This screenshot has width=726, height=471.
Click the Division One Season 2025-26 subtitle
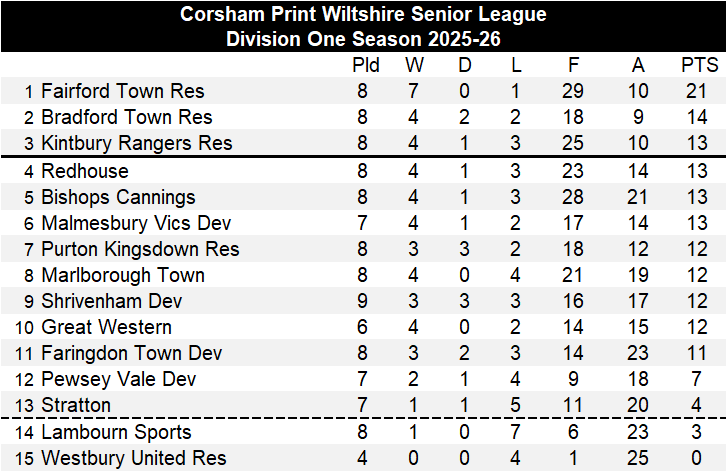[x=363, y=39]
